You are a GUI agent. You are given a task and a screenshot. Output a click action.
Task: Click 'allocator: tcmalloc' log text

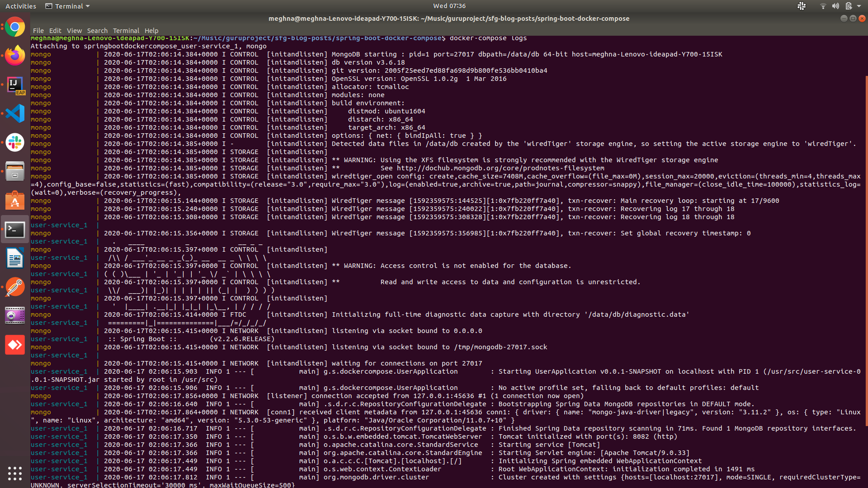370,87
